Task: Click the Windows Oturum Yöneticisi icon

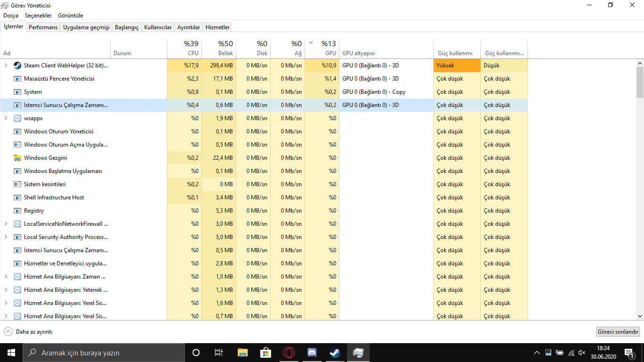Action: pyautogui.click(x=17, y=132)
